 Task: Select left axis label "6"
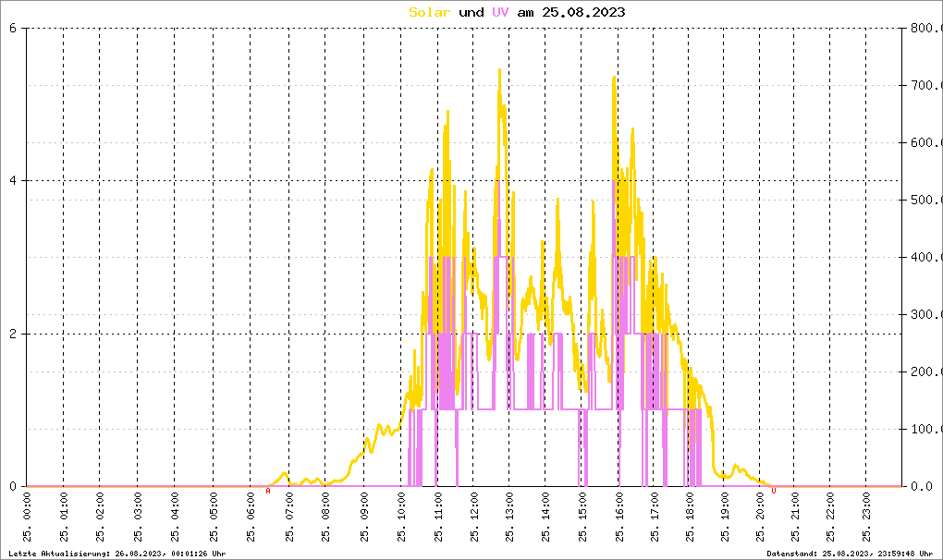13,29
